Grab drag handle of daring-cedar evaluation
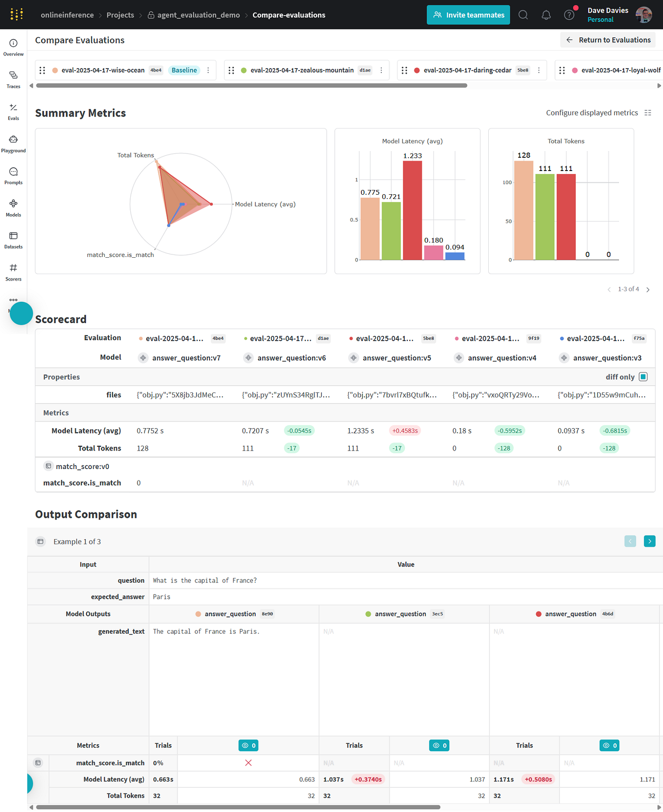This screenshot has width=663, height=812. pyautogui.click(x=404, y=70)
